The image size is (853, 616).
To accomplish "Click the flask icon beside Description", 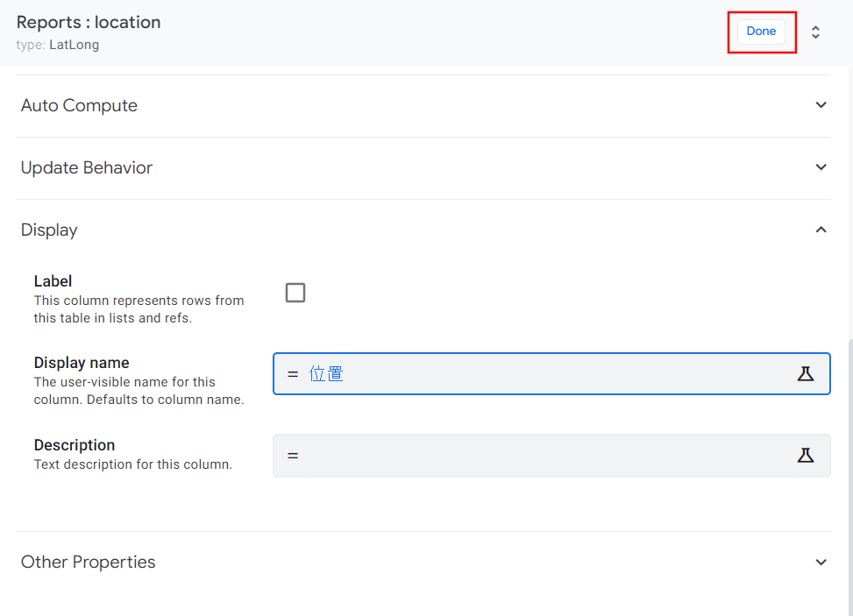I will (x=806, y=455).
